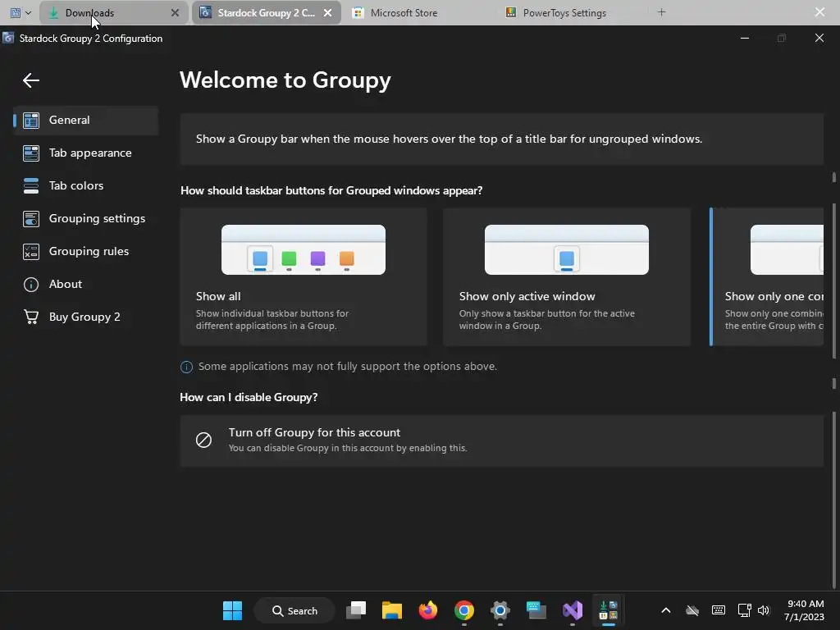The image size is (840, 630).
Task: Launch Google Chrome from taskbar
Action: point(464,610)
